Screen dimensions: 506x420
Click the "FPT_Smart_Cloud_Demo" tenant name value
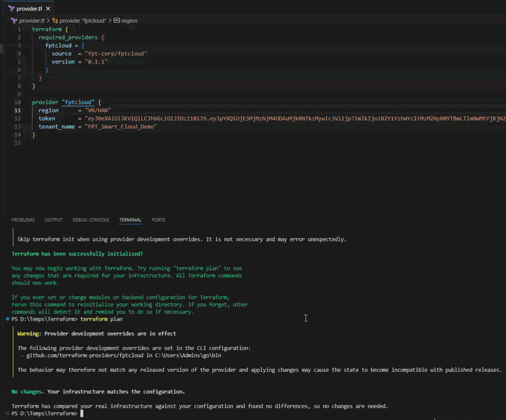tap(121, 127)
